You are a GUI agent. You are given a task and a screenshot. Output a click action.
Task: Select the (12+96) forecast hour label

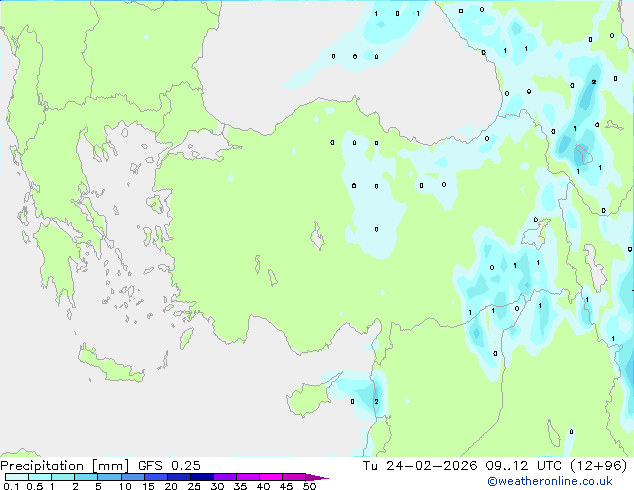(x=597, y=465)
